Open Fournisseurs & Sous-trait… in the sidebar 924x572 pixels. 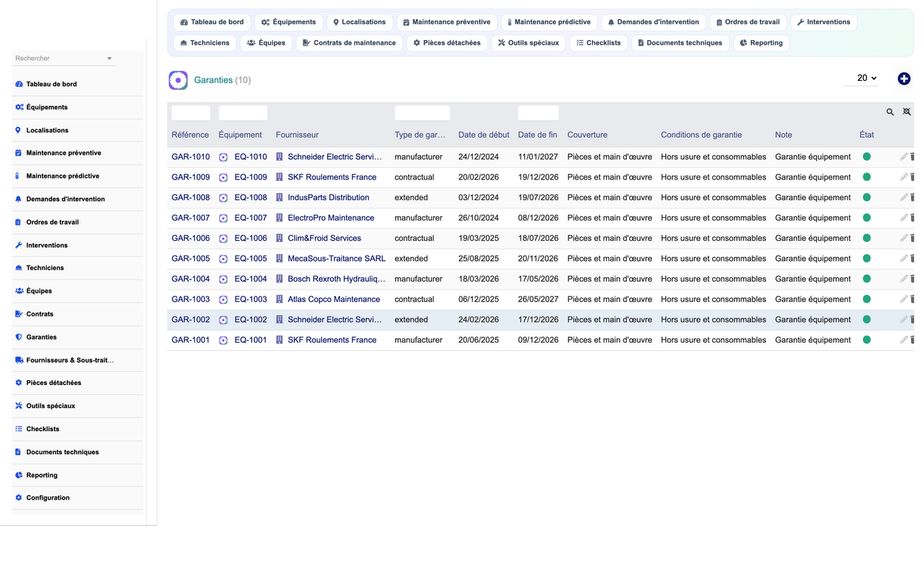coord(69,360)
